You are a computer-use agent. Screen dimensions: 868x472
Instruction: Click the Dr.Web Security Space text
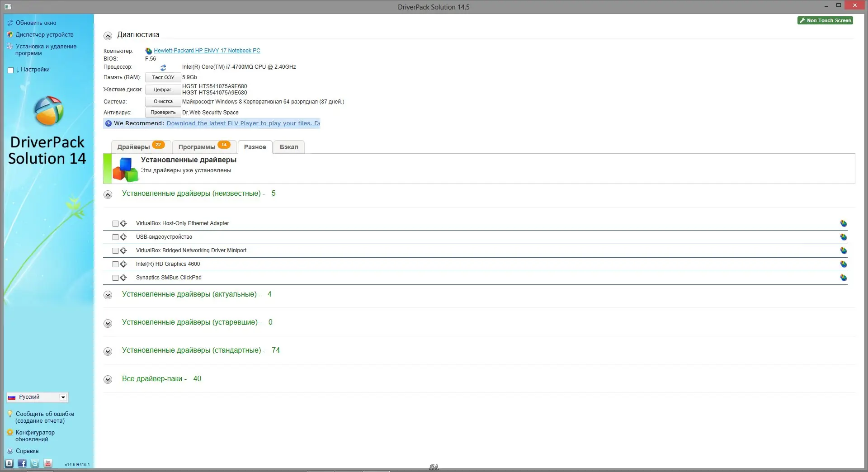coord(210,113)
